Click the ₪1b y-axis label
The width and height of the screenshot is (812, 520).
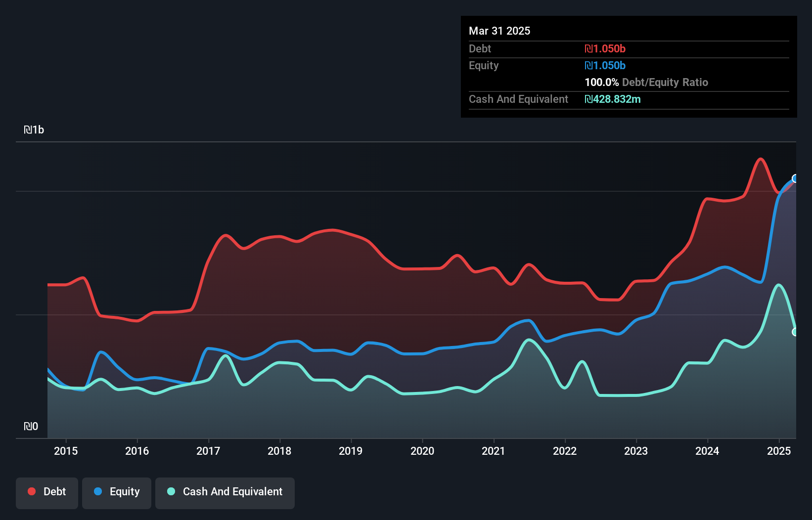(x=34, y=130)
